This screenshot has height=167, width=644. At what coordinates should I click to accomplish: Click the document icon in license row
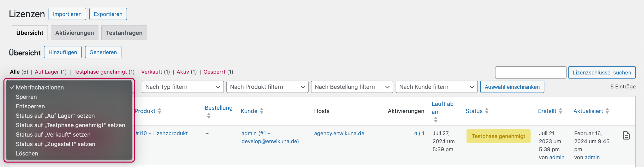click(x=626, y=136)
